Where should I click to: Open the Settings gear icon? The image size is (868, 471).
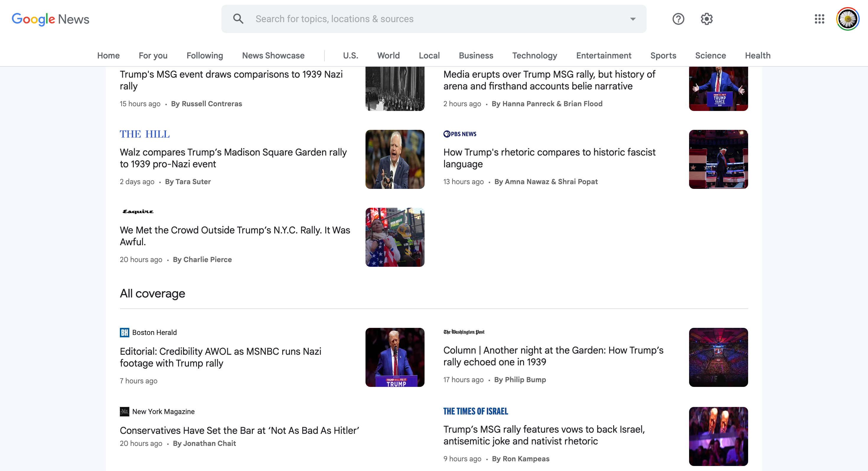tap(707, 19)
